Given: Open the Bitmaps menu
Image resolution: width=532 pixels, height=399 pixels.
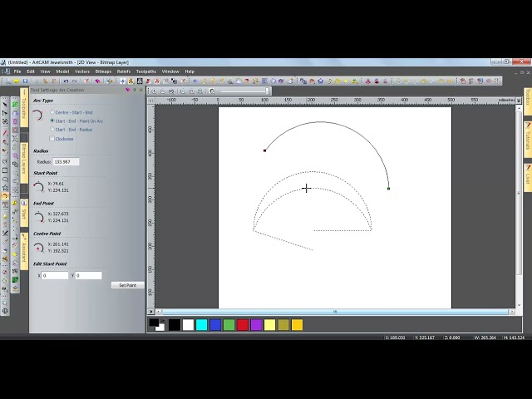Looking at the screenshot, I should pyautogui.click(x=103, y=71).
